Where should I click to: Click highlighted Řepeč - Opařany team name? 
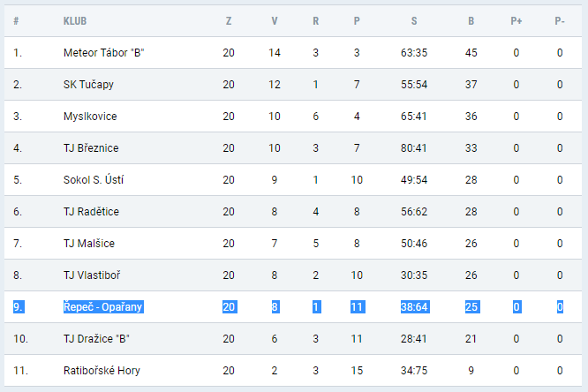(103, 307)
